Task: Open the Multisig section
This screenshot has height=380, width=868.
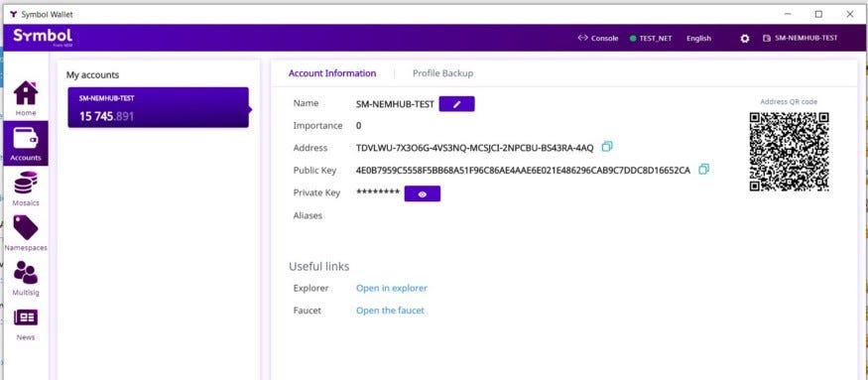Action: click(x=26, y=278)
